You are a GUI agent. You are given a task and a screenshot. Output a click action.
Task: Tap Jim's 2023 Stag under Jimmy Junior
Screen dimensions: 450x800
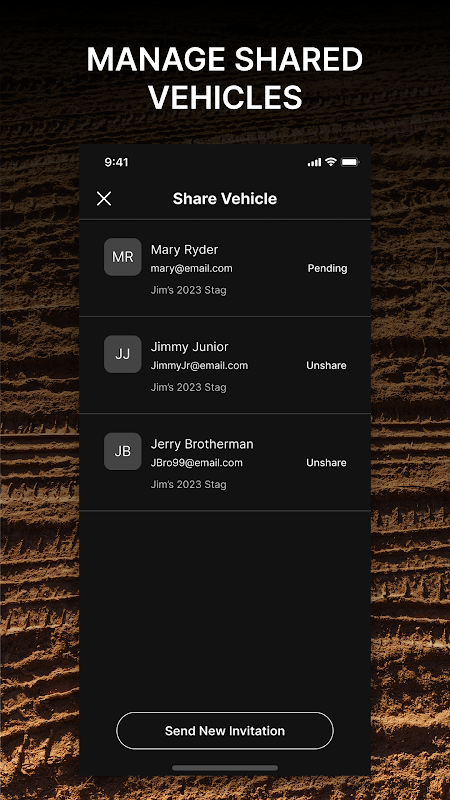[x=188, y=387]
